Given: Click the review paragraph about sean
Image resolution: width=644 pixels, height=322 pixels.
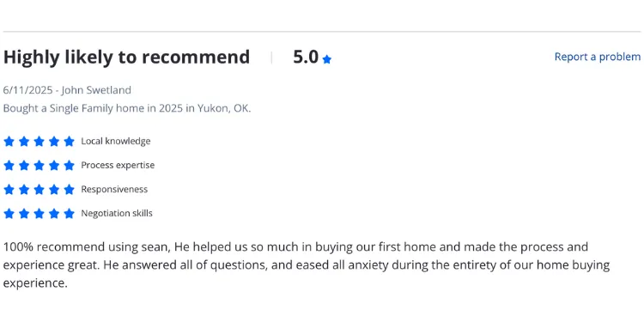Looking at the screenshot, I should tap(307, 265).
